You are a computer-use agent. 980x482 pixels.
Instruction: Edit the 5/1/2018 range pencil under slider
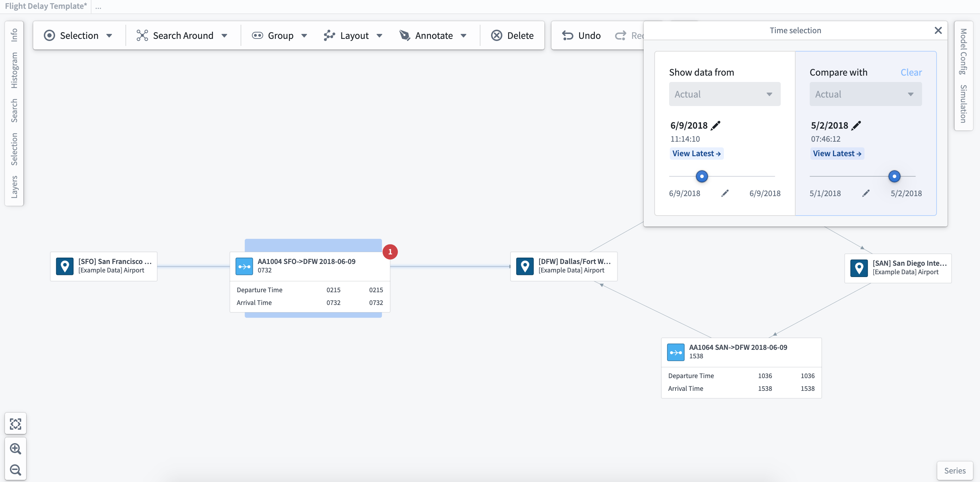pyautogui.click(x=866, y=193)
